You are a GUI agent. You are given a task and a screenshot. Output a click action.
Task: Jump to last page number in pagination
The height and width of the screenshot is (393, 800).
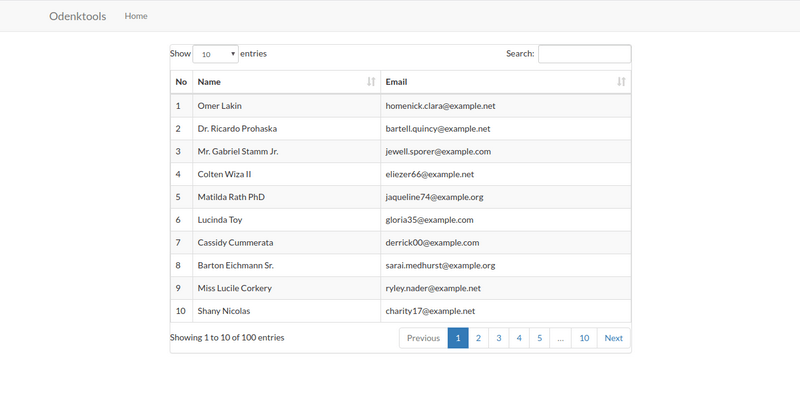[584, 338]
